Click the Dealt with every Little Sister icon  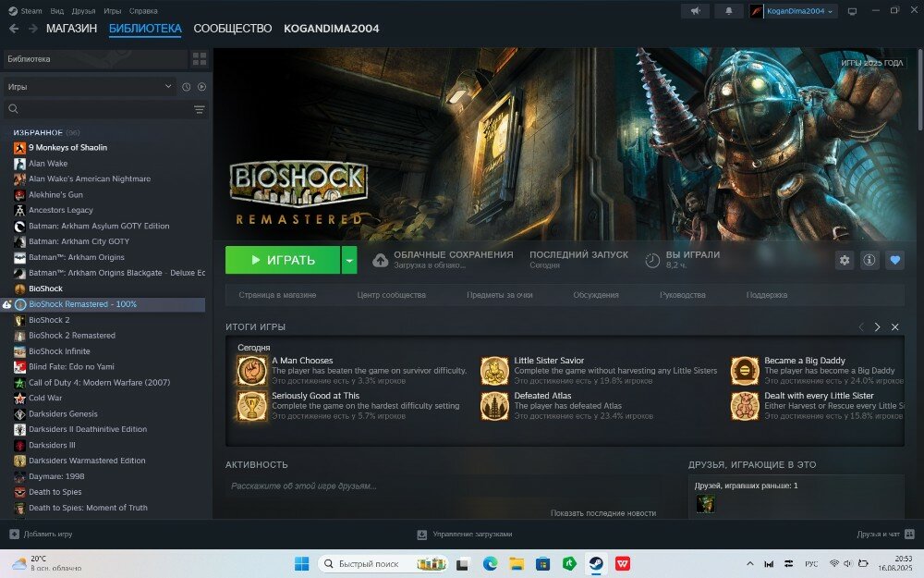[745, 406]
